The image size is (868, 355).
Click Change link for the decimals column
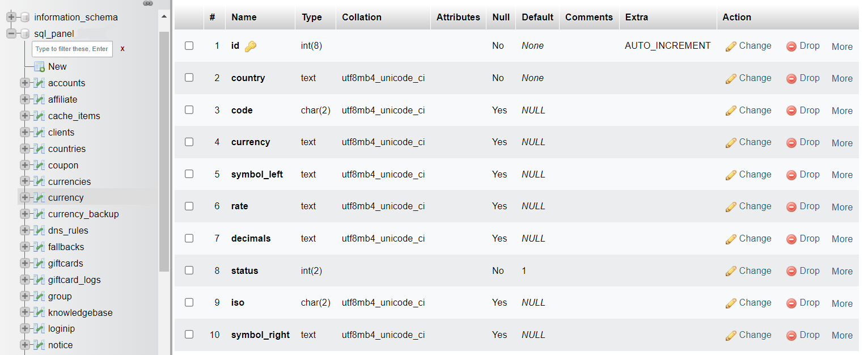(x=755, y=238)
